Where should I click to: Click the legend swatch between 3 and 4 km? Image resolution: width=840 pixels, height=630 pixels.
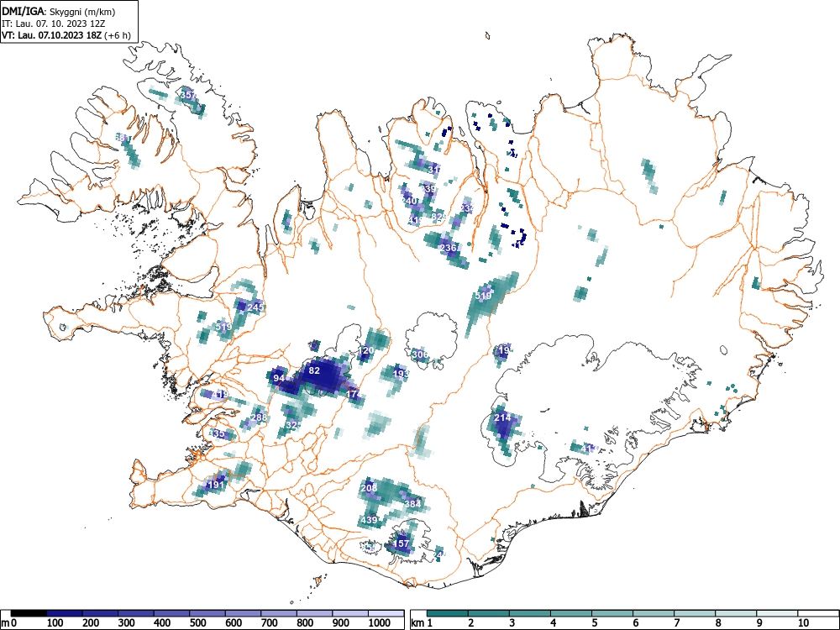530,612
